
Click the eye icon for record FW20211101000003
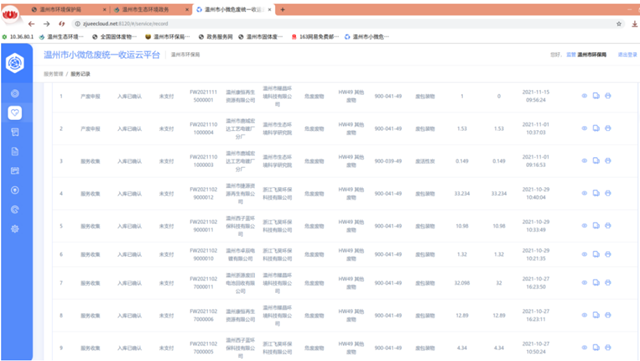[584, 160]
